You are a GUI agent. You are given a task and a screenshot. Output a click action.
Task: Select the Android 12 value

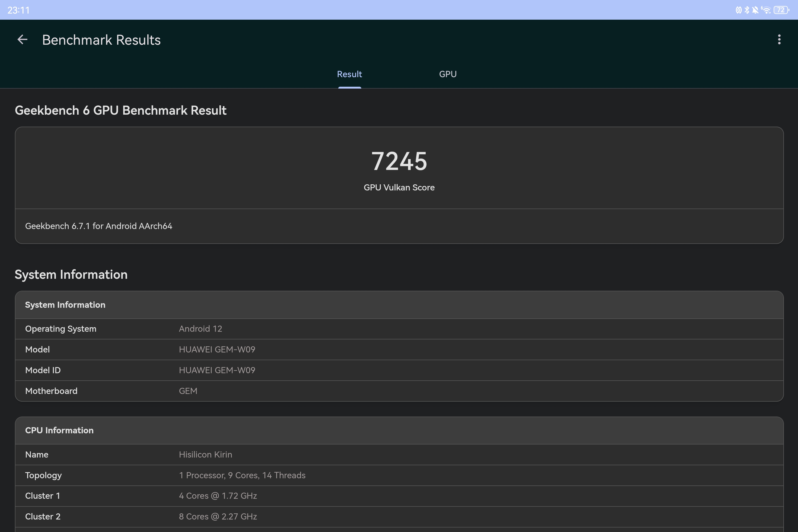click(x=201, y=329)
